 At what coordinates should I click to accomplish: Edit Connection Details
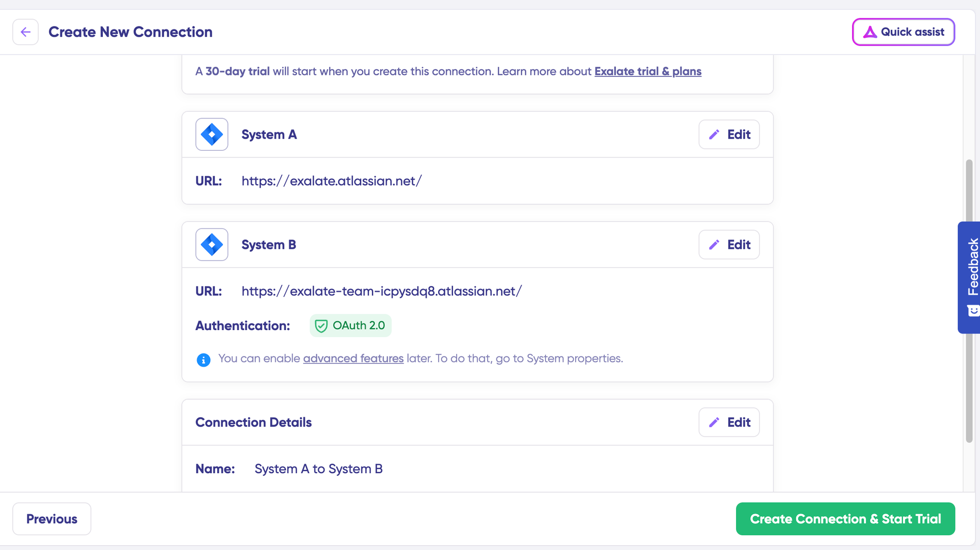point(729,422)
